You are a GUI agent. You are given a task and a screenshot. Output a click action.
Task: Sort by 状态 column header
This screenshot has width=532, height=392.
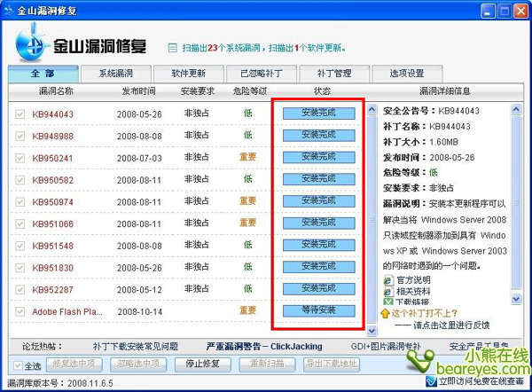[322, 91]
